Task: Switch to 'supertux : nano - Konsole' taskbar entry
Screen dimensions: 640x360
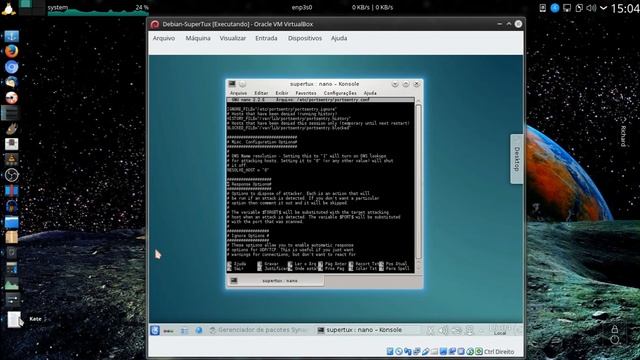Action: [x=366, y=330]
